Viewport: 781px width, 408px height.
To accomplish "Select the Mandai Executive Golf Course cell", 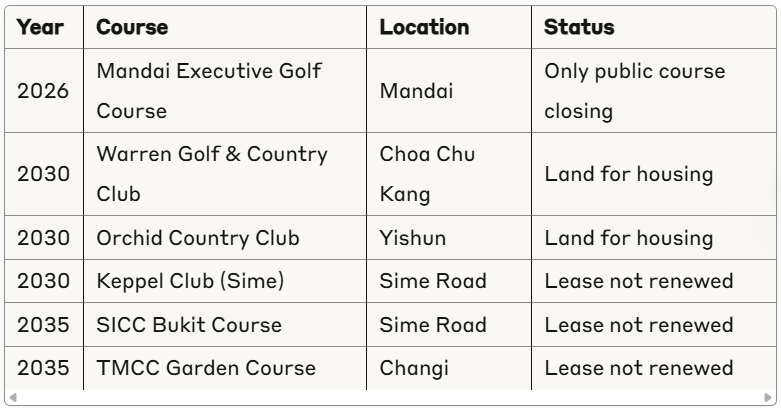I will tap(208, 91).
